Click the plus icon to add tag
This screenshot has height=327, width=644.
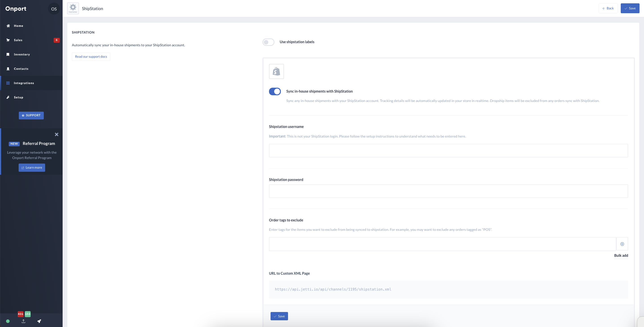(622, 244)
